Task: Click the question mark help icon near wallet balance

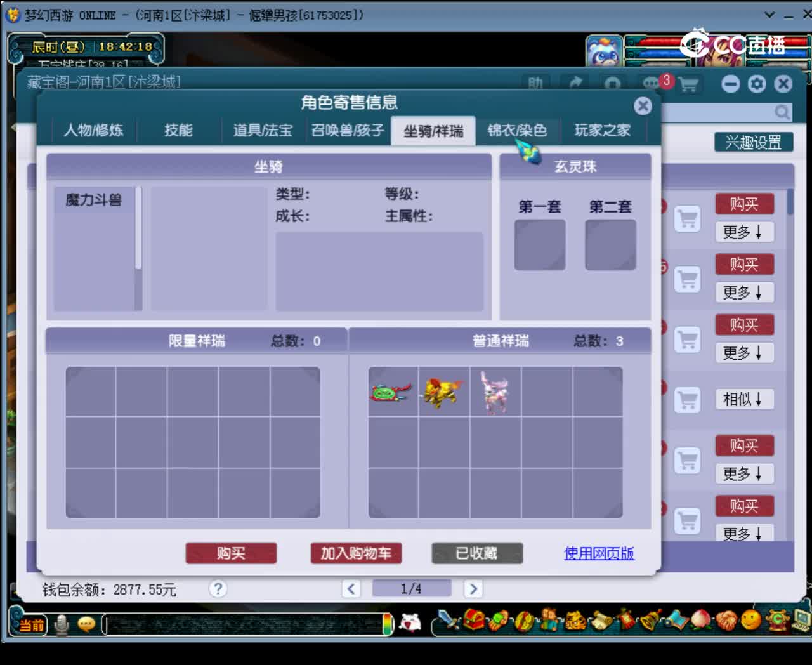Action: (x=218, y=589)
